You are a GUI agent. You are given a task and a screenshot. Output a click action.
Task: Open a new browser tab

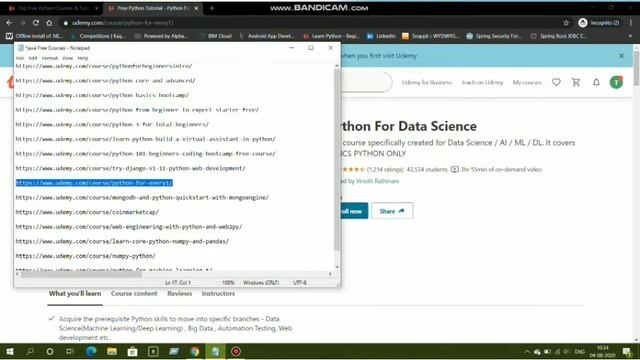pyautogui.click(x=212, y=8)
